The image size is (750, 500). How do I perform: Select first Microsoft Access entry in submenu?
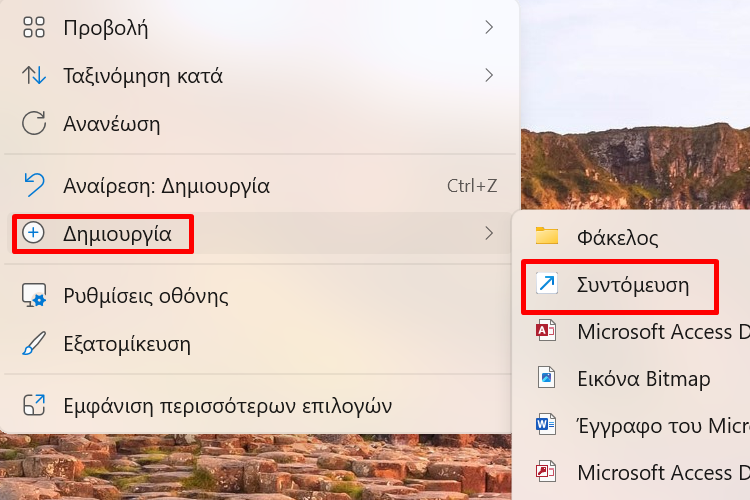tap(632, 331)
